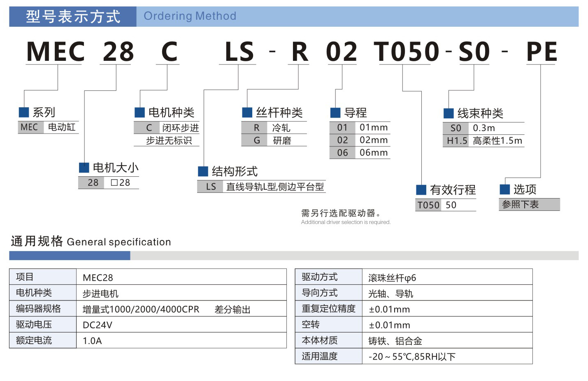Screen dimensions: 588x381
Task: Click the 'PE' model code segment
Action: point(542,52)
